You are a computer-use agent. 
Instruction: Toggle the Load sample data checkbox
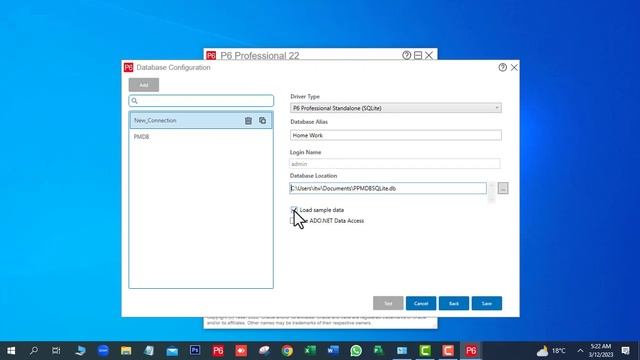coord(294,210)
